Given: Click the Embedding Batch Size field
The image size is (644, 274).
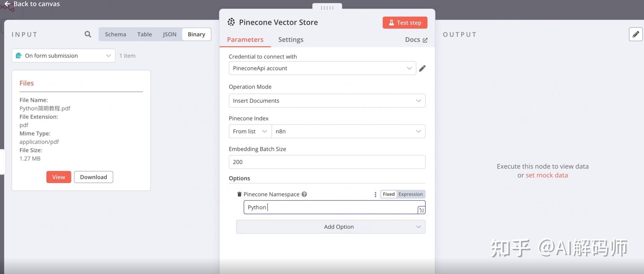Looking at the screenshot, I should (327, 162).
